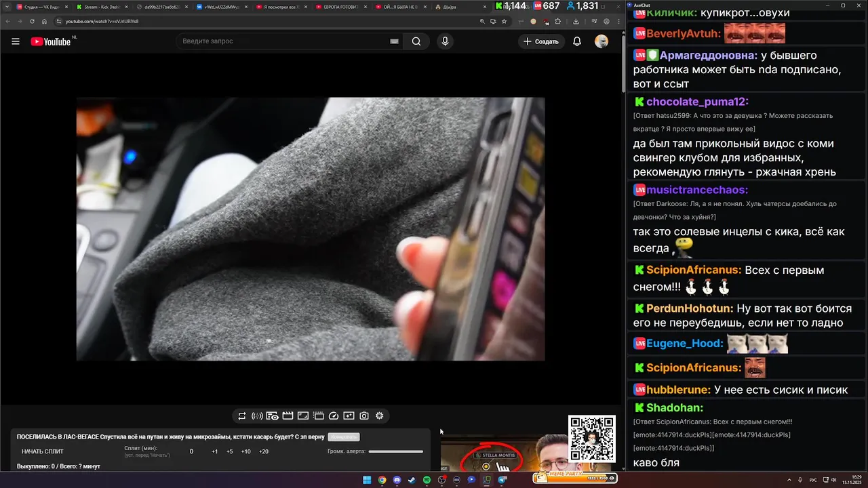Open YouTube notifications bell
868x488 pixels.
tap(577, 41)
